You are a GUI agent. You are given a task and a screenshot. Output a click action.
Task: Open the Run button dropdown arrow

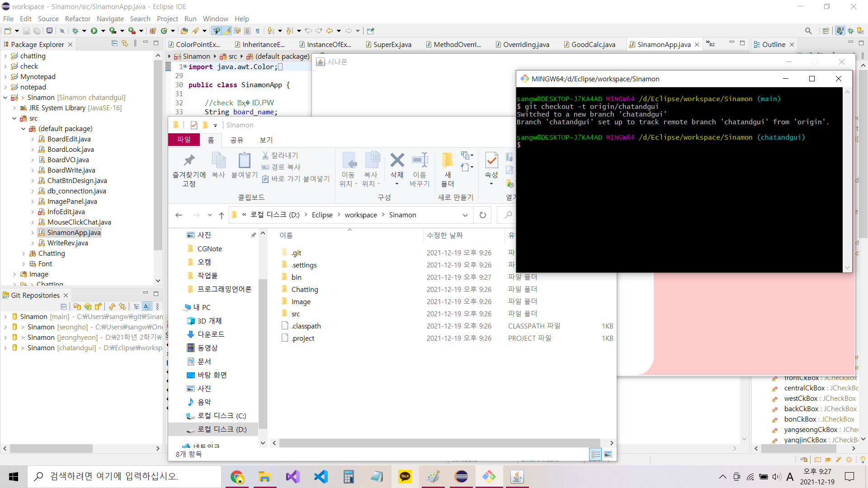[103, 31]
